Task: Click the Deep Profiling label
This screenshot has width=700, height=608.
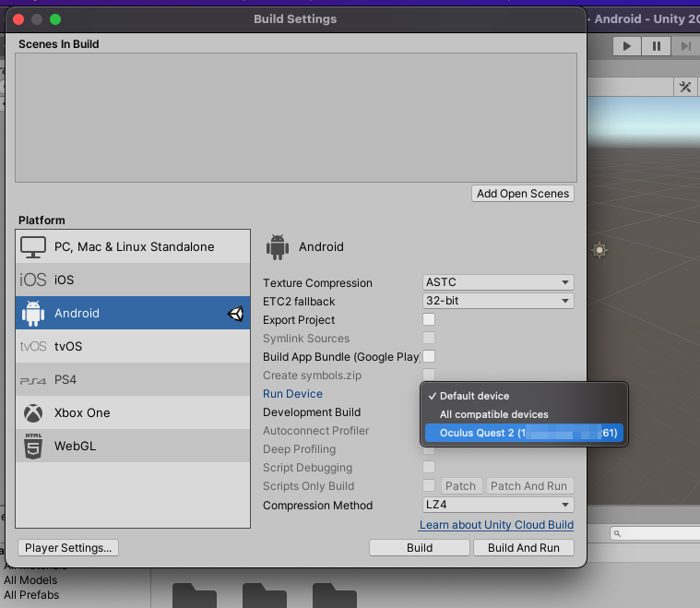Action: 299,449
